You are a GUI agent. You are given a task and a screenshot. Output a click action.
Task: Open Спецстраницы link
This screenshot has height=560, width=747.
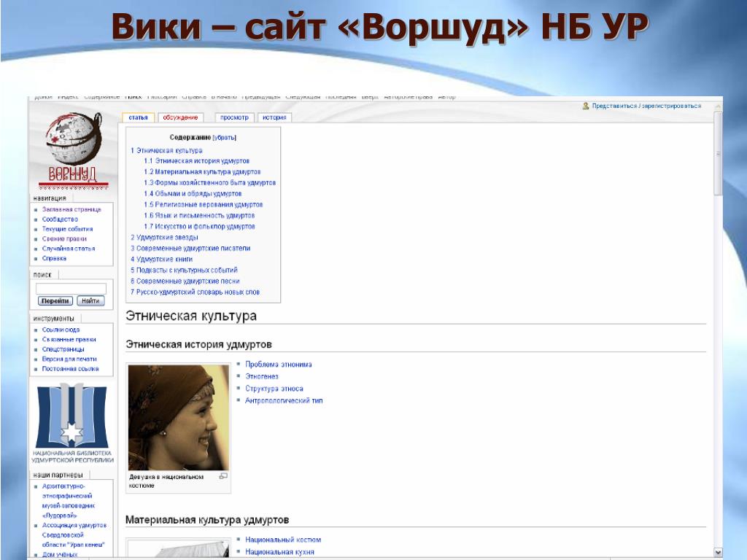tap(63, 349)
